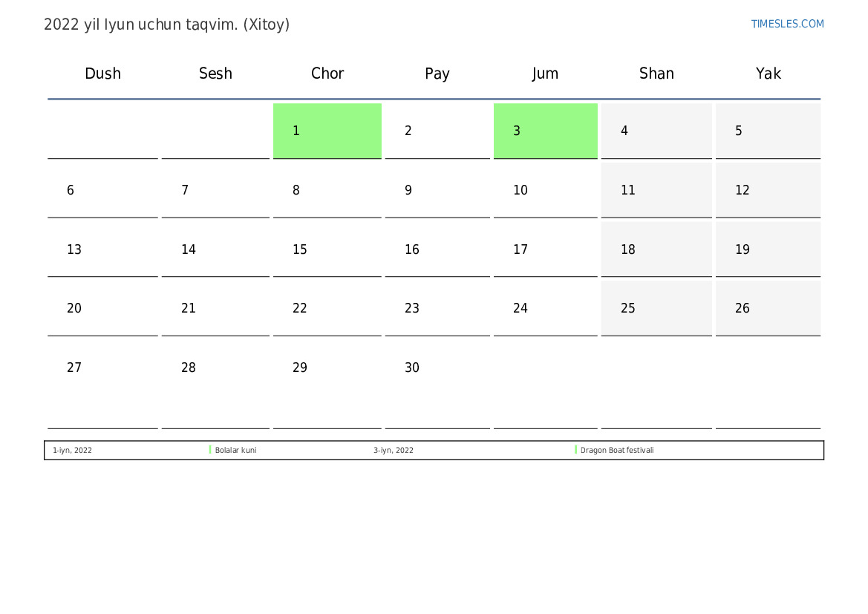Click the Dragon Boat festivali legend entry

(617, 451)
